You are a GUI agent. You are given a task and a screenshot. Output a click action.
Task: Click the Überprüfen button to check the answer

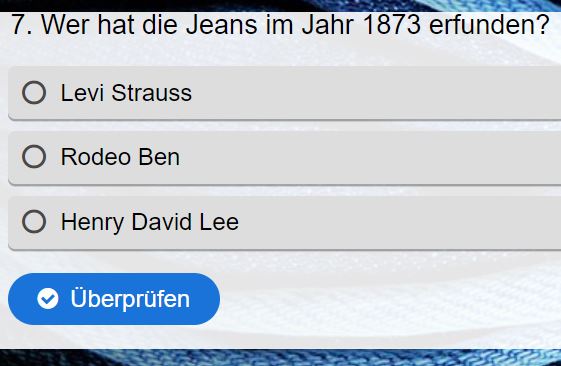114,299
